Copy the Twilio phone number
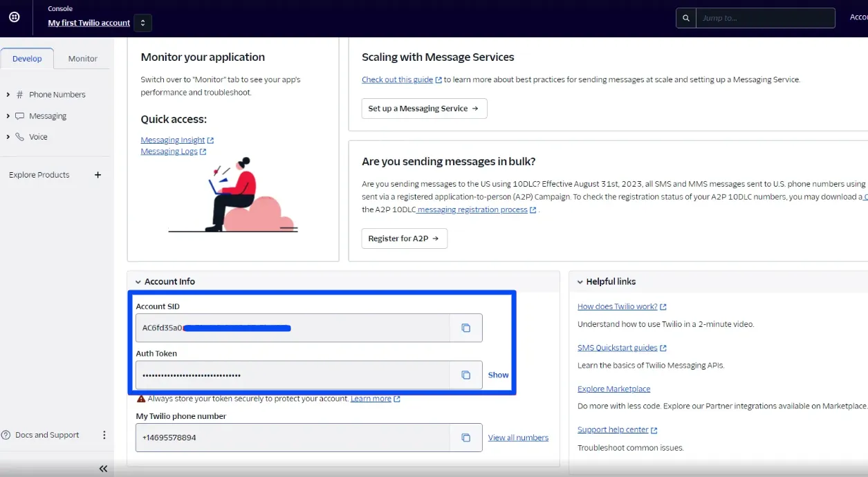868x477 pixels. [x=466, y=438]
